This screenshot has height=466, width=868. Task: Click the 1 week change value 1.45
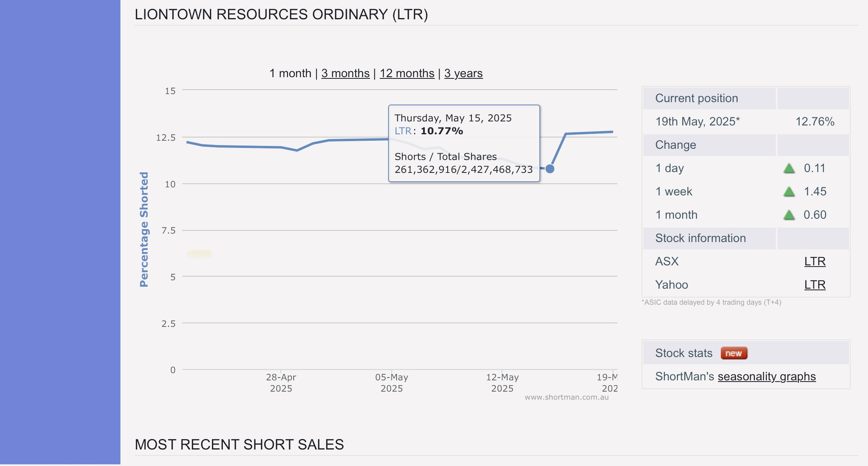(x=815, y=191)
